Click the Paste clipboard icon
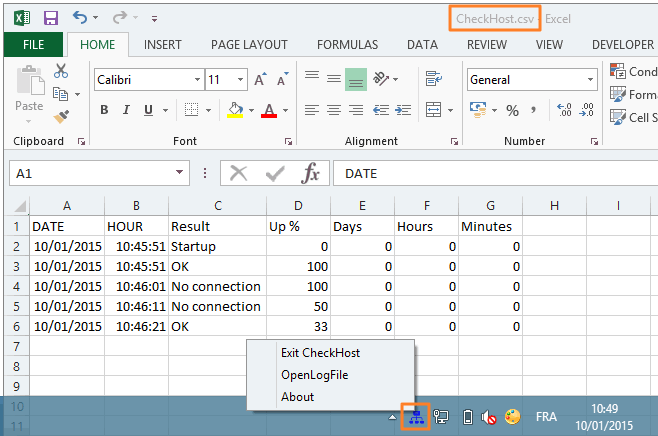This screenshot has height=436, width=658. pyautogui.click(x=30, y=80)
